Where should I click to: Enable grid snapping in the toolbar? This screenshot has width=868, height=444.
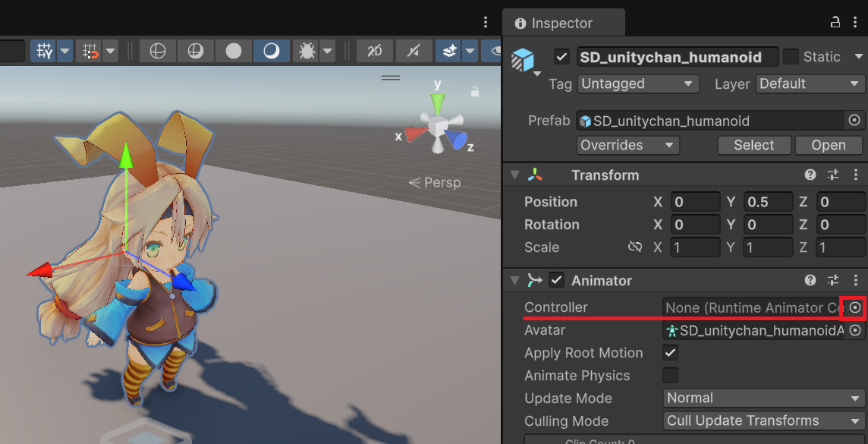click(x=91, y=51)
